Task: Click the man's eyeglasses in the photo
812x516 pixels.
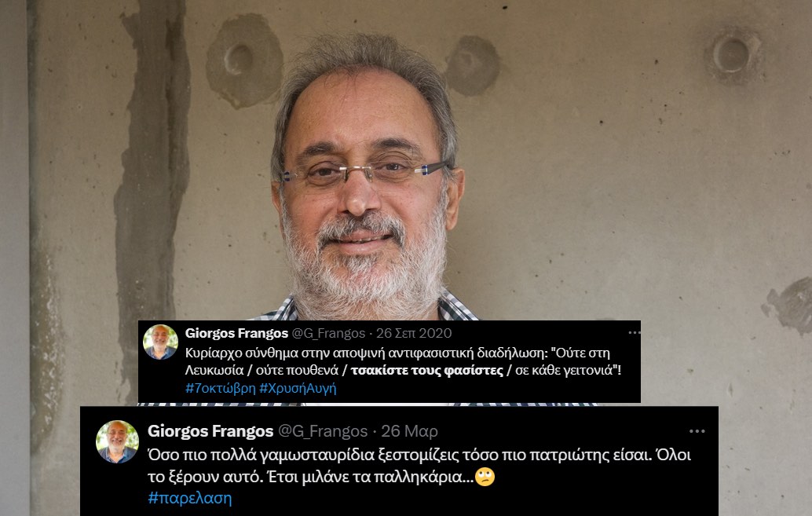Action: (x=363, y=173)
